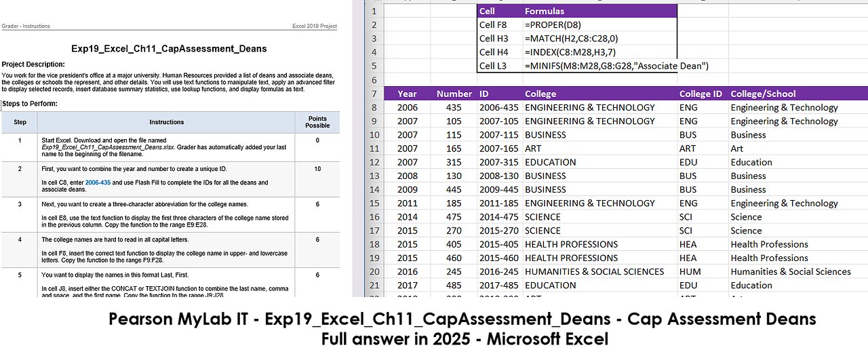Click instruction document title Exp19_Excel_Ch11_CapAssessment_Deans
Screen dimensions: 868x354
point(169,49)
